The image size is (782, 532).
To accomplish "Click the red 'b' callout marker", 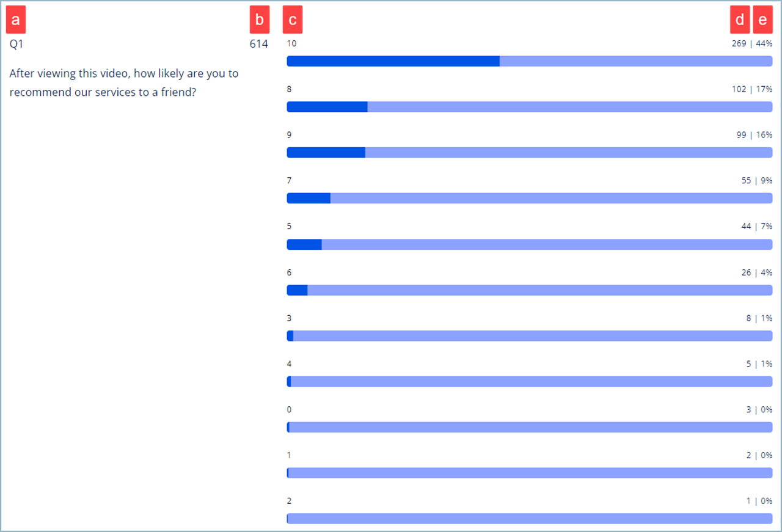I will pos(260,21).
